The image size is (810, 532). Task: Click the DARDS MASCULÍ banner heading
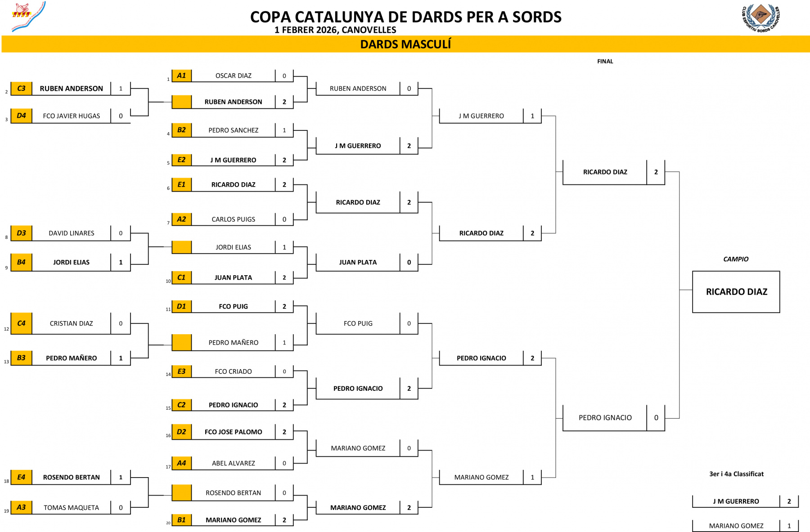tap(405, 45)
